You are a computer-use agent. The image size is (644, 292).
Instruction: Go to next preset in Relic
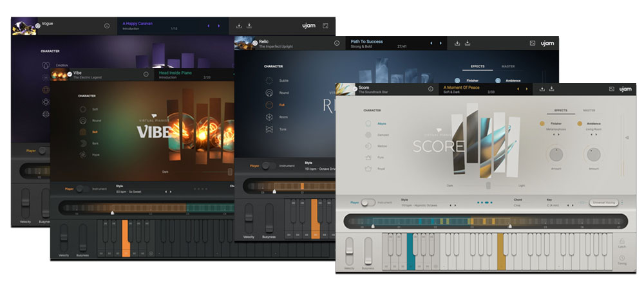440,43
